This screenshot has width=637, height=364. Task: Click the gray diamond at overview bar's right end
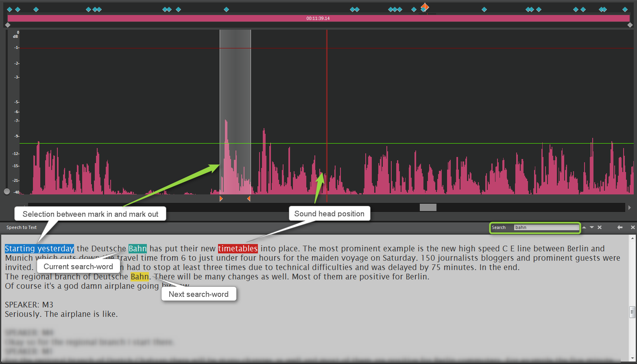pyautogui.click(x=630, y=25)
